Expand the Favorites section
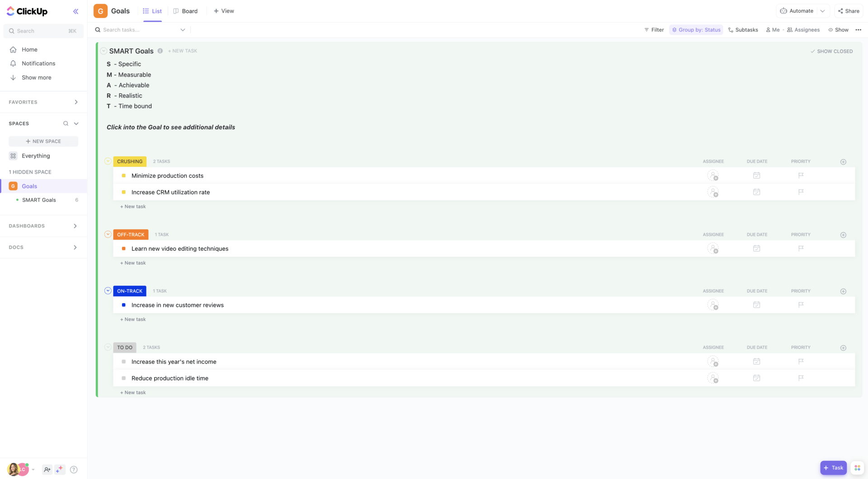 pyautogui.click(x=76, y=102)
